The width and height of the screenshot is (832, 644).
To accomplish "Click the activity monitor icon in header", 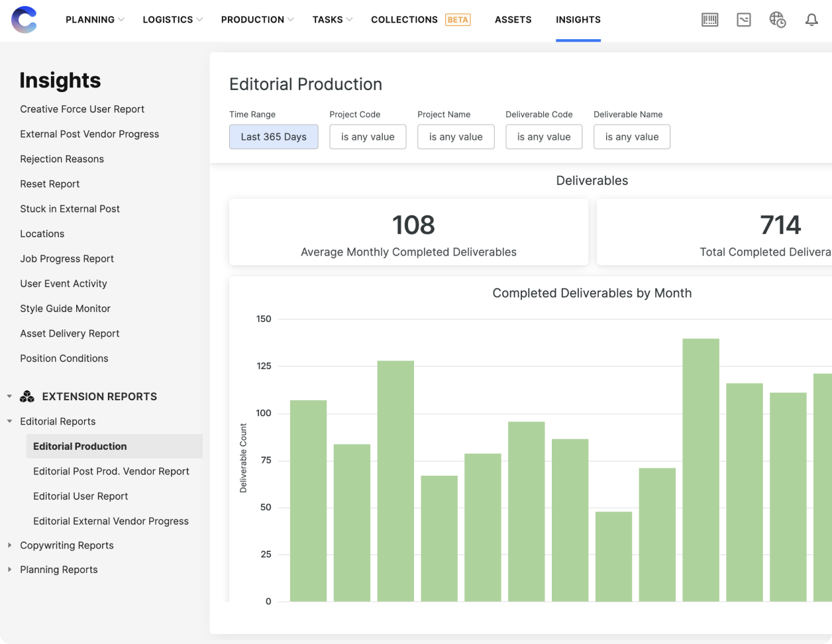I will tap(744, 20).
